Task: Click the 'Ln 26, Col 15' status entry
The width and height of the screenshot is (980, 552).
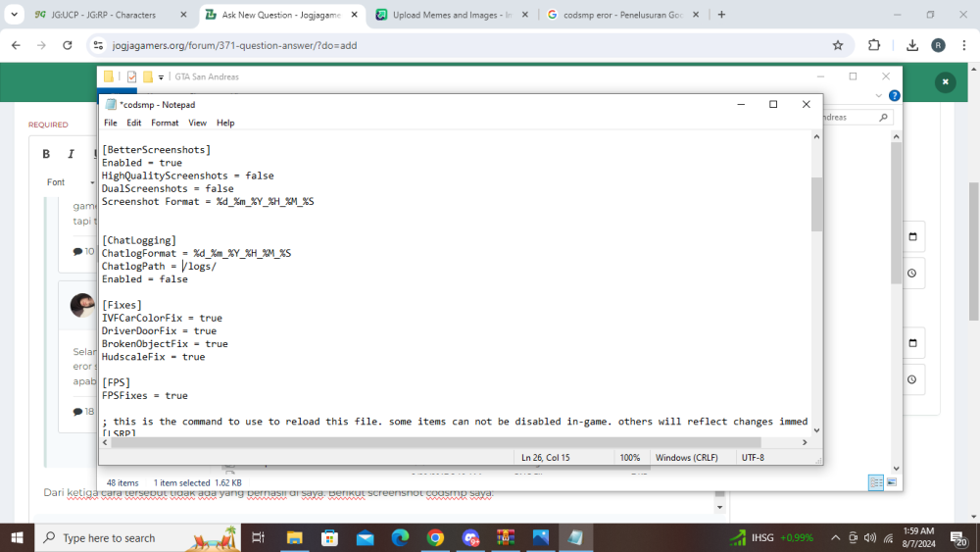Action: (546, 458)
